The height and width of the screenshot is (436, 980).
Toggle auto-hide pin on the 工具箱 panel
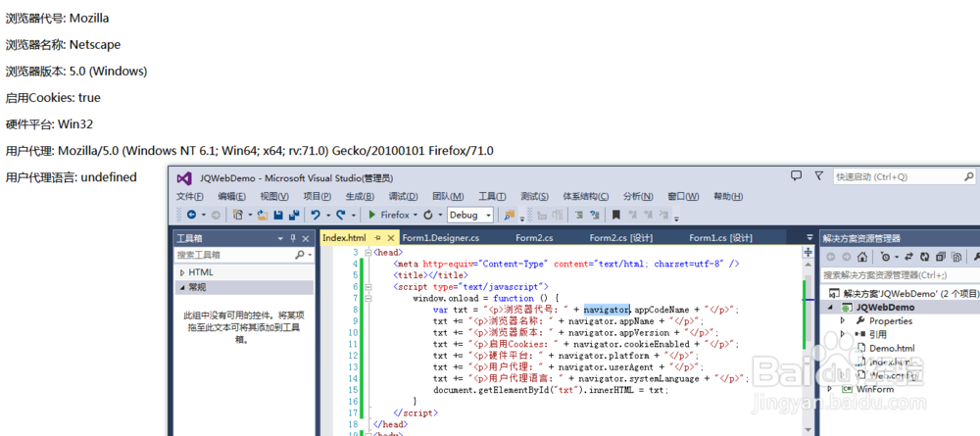(x=293, y=239)
